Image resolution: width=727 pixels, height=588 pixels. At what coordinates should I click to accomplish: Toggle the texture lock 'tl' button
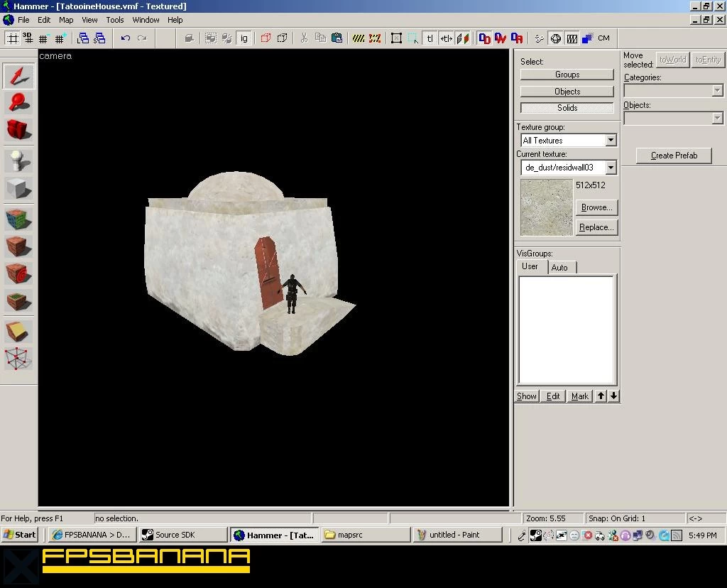coord(430,38)
